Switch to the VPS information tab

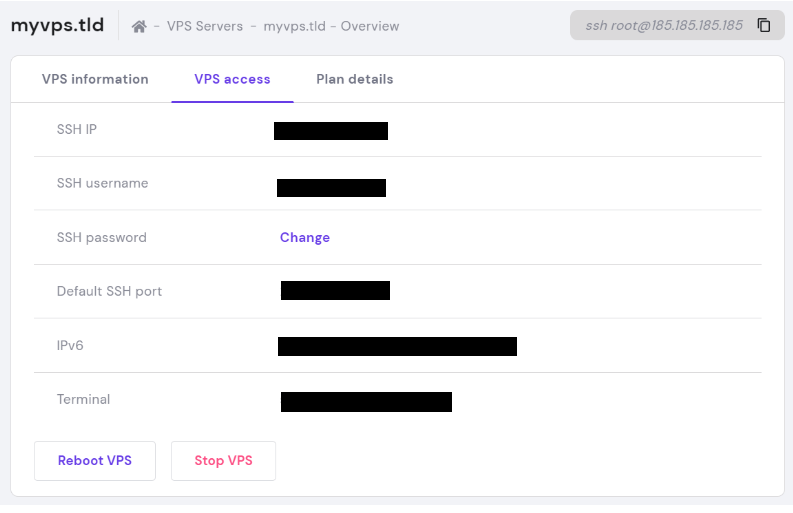(95, 79)
